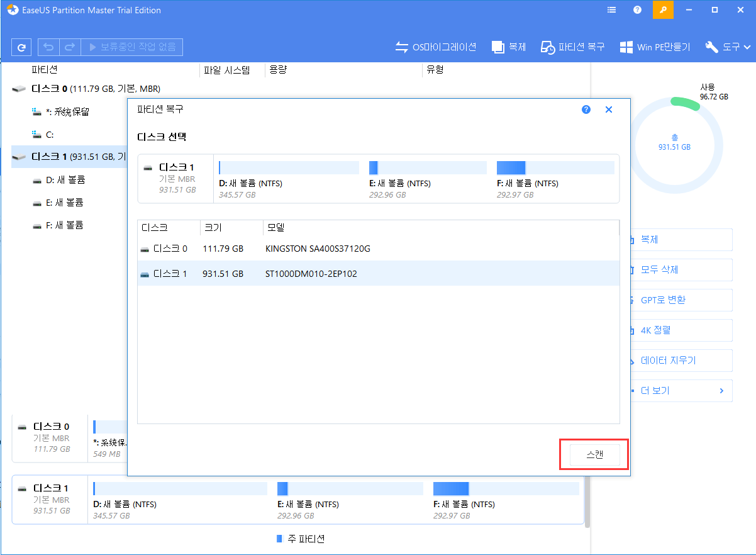Click E: partition bar in dialog
The height and width of the screenshot is (555, 756).
coord(428,167)
